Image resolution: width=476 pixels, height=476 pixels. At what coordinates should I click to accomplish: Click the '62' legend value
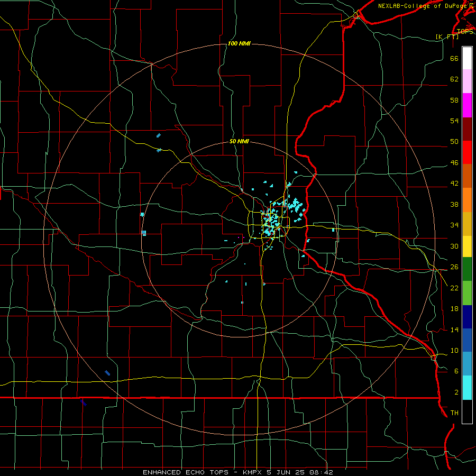point(454,79)
